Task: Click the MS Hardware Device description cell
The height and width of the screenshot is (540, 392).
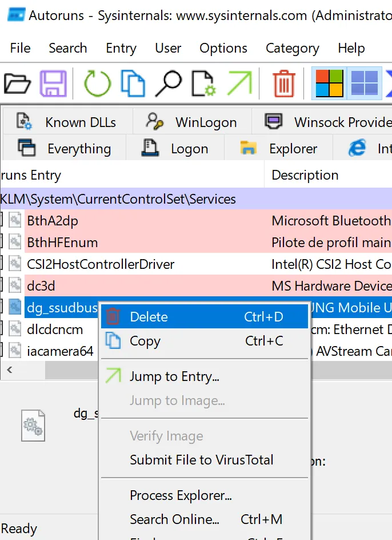Action: pos(331,285)
